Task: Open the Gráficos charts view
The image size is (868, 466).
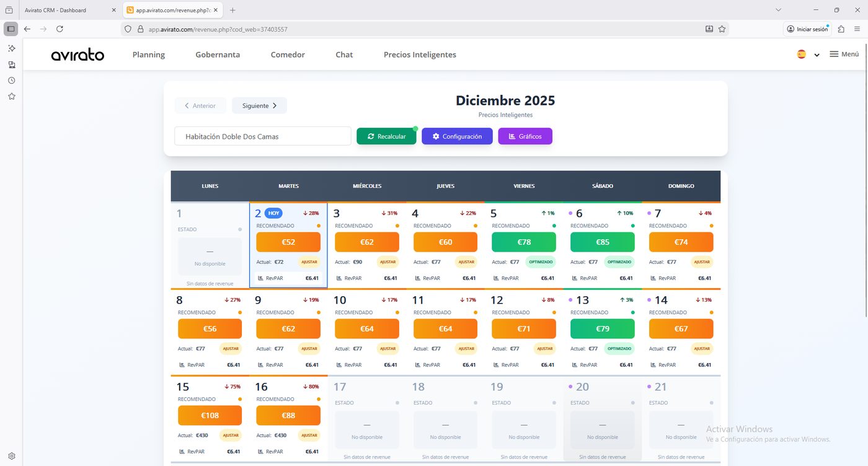Action: [x=525, y=136]
